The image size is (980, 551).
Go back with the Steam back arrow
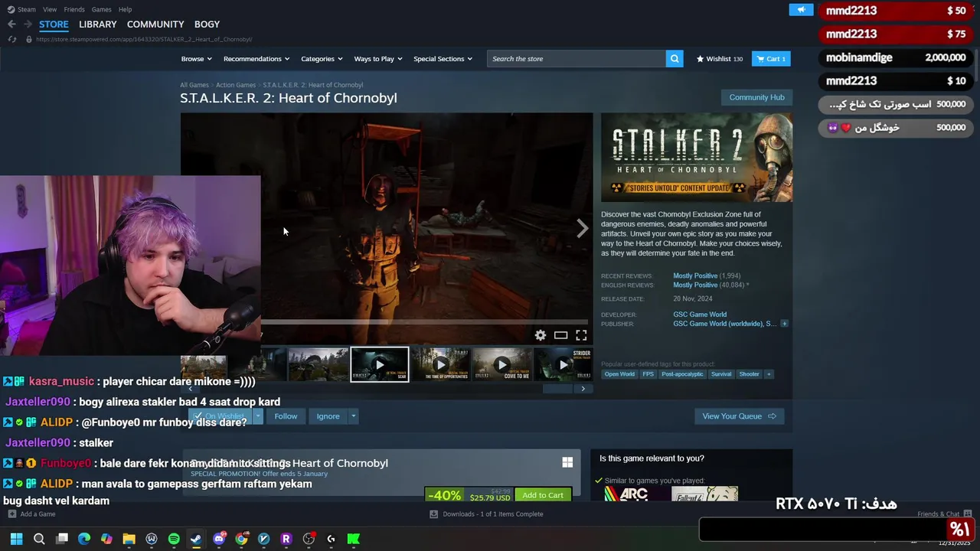(x=11, y=24)
